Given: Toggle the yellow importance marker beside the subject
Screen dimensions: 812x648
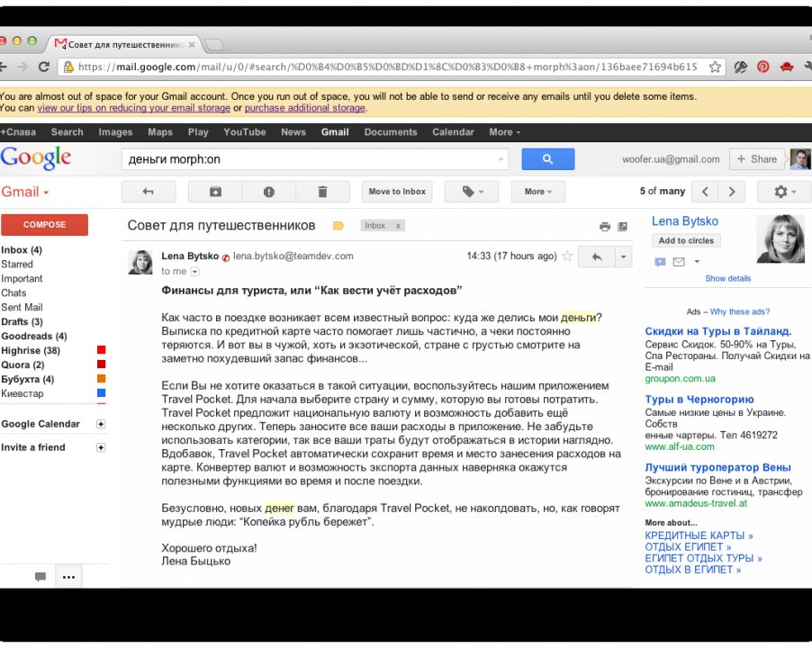Looking at the screenshot, I should pos(338,226).
